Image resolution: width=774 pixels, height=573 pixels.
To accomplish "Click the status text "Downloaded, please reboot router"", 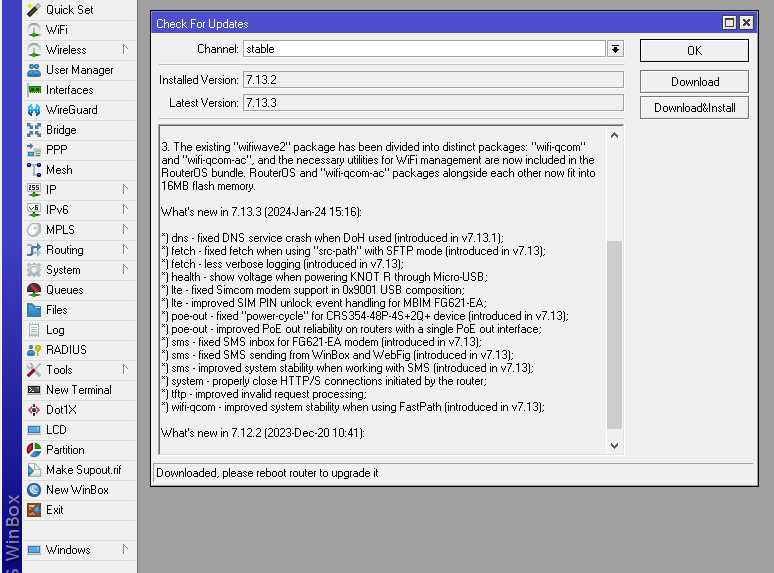I will click(x=267, y=473).
